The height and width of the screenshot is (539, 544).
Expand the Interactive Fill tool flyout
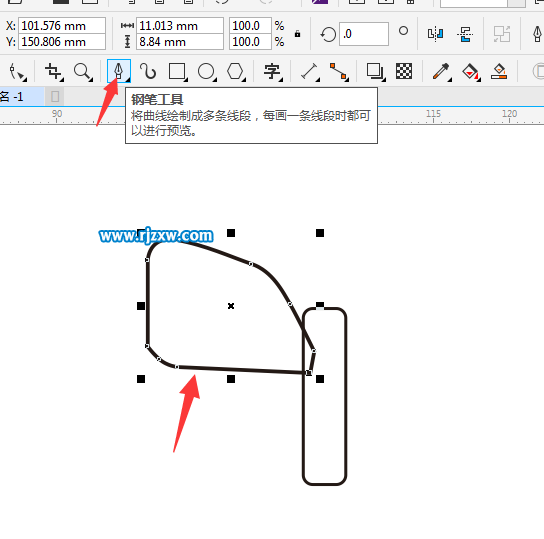479,79
